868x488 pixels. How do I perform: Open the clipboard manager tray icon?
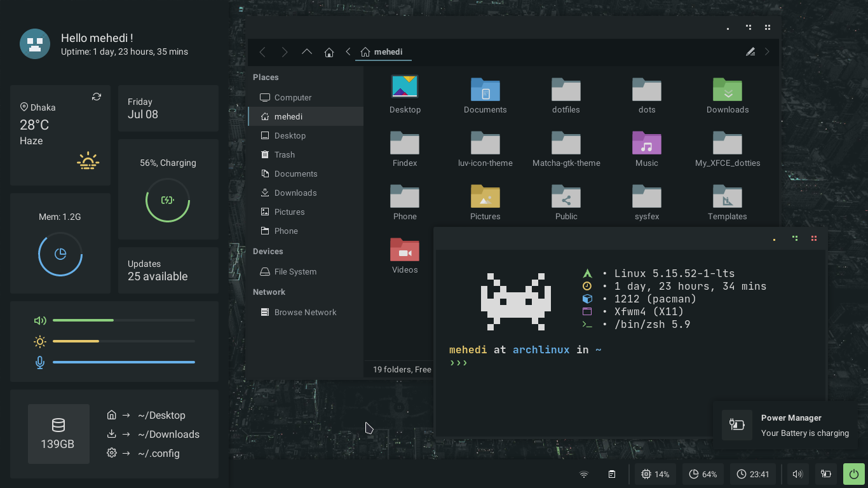click(x=612, y=474)
